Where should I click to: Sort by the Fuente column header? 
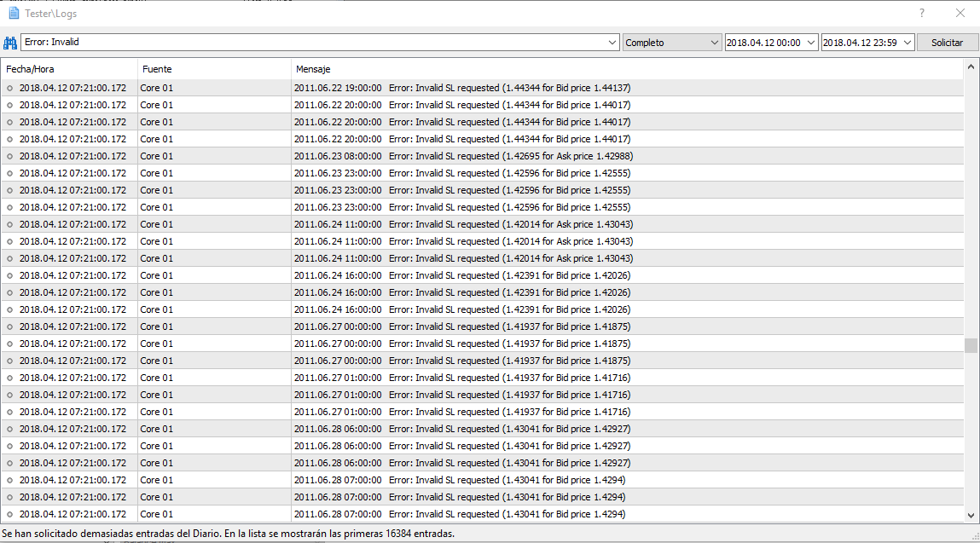[x=214, y=69]
